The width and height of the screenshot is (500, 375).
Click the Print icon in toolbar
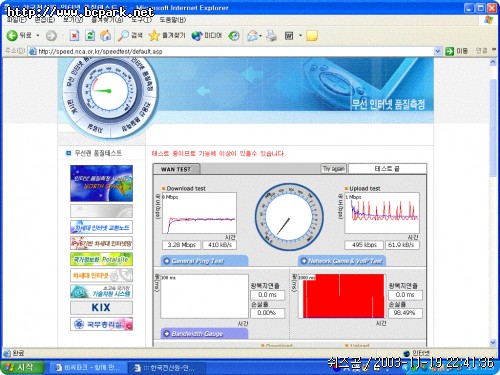(x=271, y=36)
